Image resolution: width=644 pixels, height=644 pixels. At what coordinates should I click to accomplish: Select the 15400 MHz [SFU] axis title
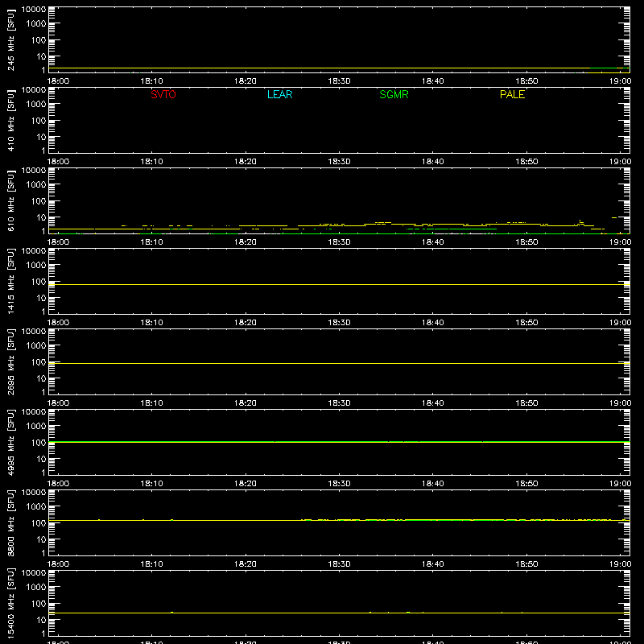pyautogui.click(x=11, y=603)
